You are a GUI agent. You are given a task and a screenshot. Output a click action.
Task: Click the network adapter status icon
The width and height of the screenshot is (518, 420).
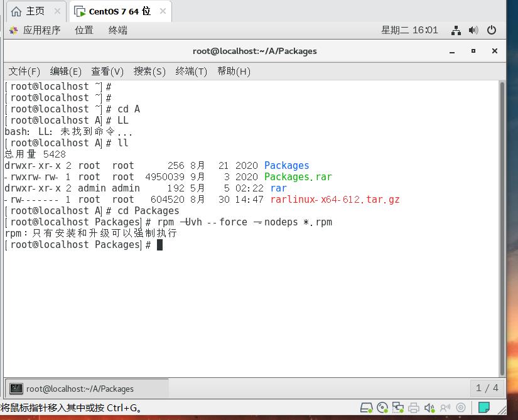coord(397,408)
